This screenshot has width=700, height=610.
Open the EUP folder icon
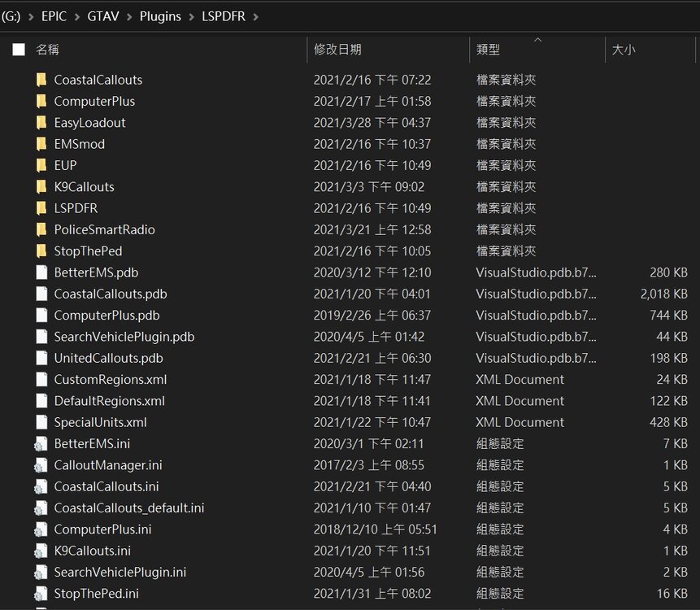pyautogui.click(x=41, y=165)
